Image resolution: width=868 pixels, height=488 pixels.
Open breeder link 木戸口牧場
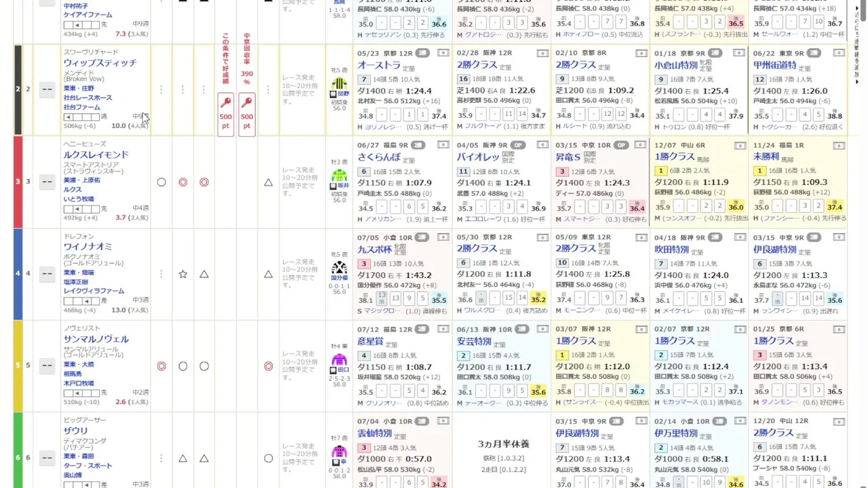point(79,383)
